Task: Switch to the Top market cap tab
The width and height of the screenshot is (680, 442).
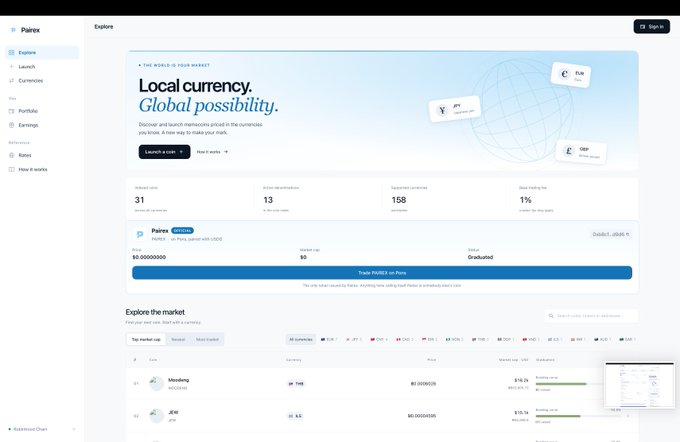Action: coord(146,339)
